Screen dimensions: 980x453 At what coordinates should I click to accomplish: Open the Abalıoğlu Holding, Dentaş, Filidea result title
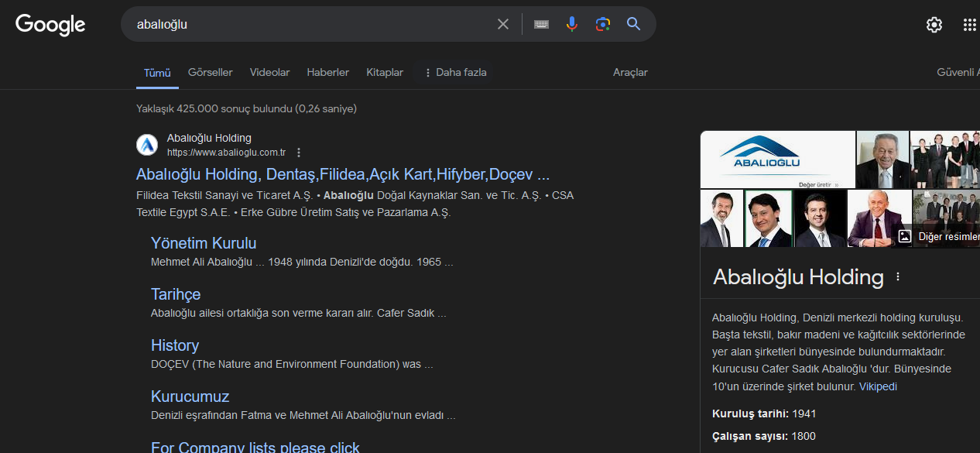click(343, 174)
